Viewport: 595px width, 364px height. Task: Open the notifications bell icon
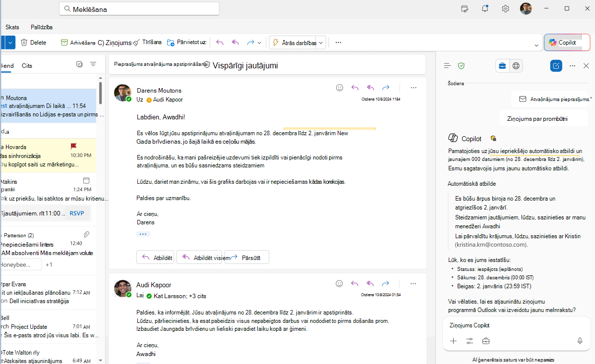[485, 8]
